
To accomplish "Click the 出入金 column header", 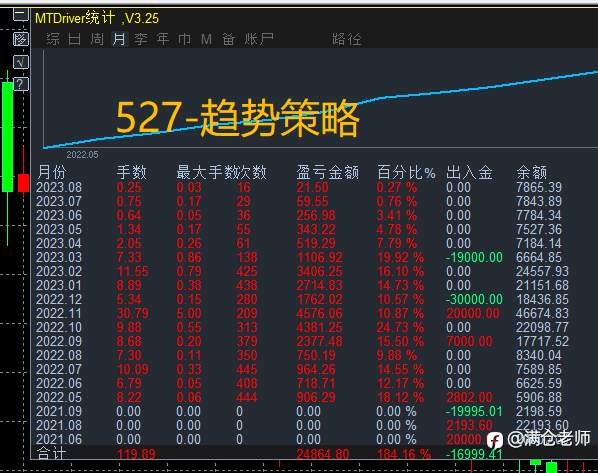I will [469, 172].
